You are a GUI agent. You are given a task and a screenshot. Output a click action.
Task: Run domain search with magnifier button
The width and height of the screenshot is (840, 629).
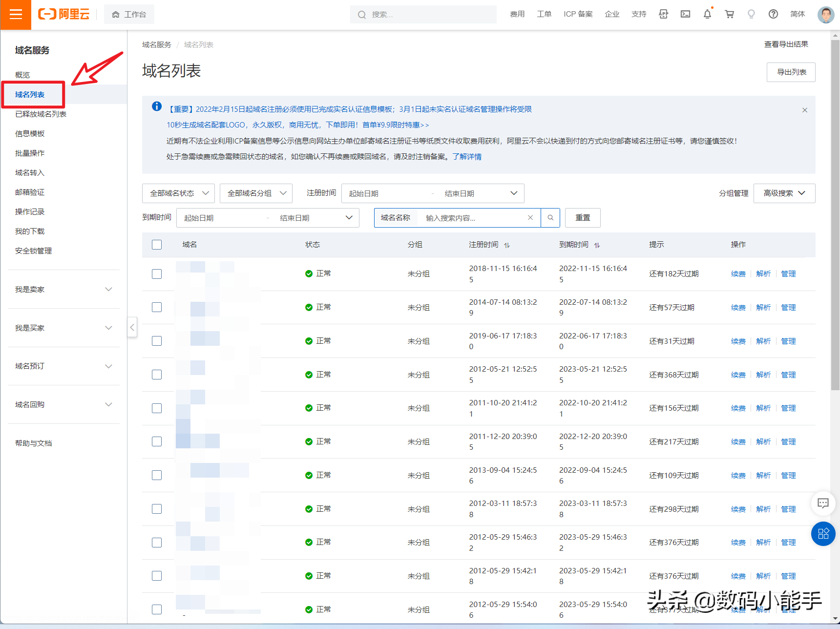click(x=550, y=218)
